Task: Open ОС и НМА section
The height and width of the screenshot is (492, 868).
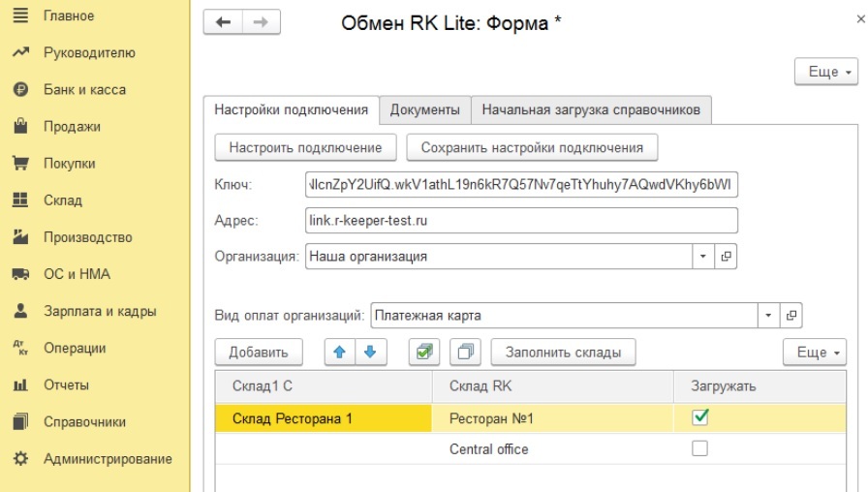Action: tap(77, 274)
